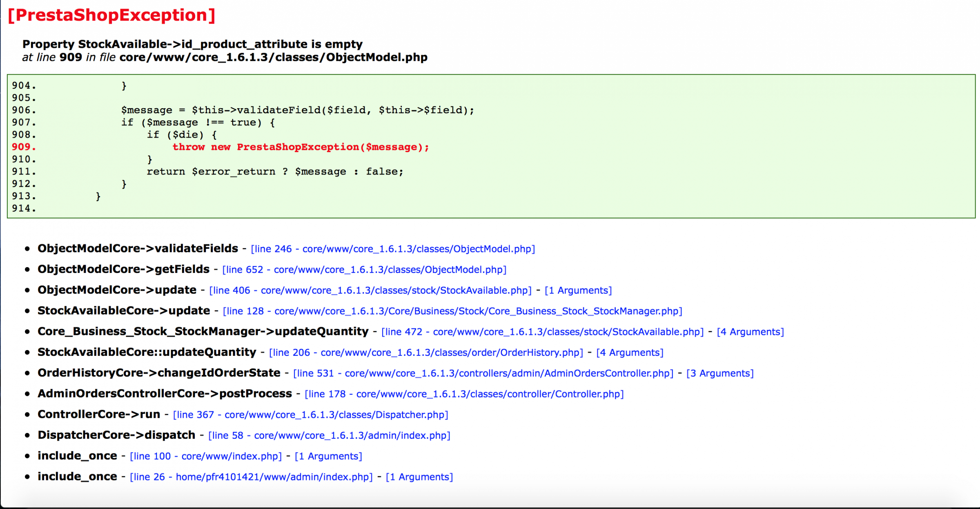The height and width of the screenshot is (509, 980).
Task: Click the line number '914.' in the code box
Action: pos(24,208)
